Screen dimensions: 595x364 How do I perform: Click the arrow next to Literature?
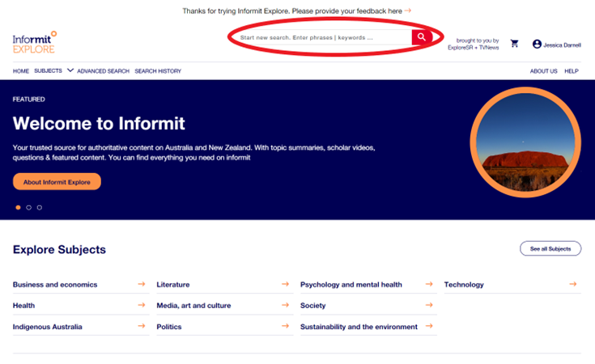tap(285, 284)
